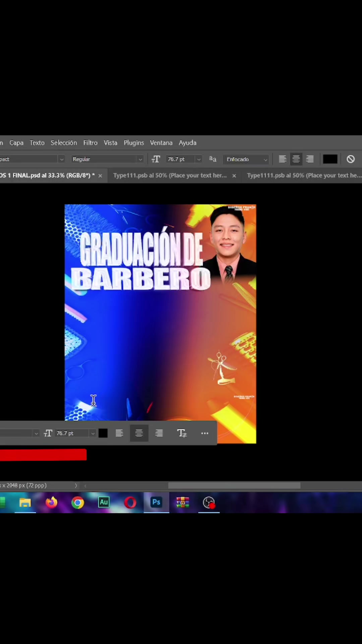
Task: Click the font size icon in floating taskbar
Action: tap(48, 433)
